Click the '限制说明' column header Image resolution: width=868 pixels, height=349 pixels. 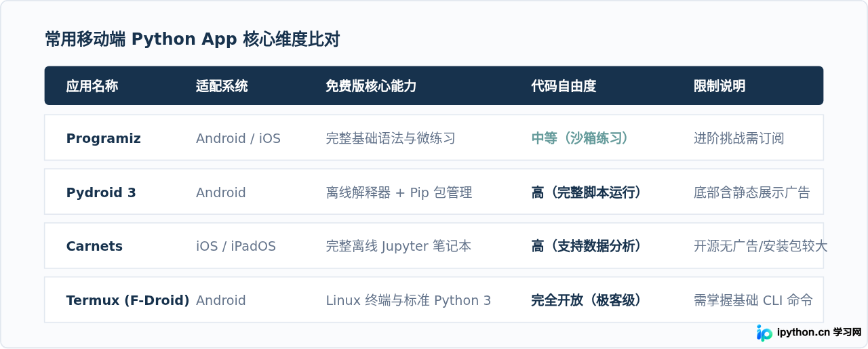tap(719, 86)
